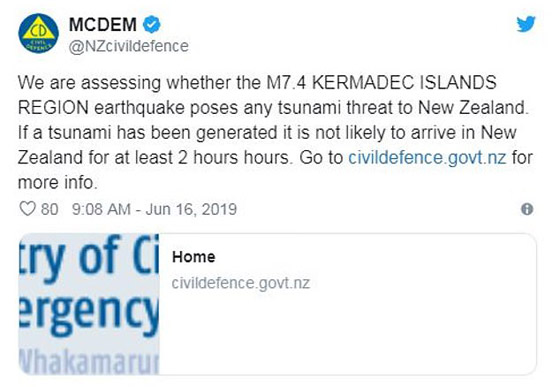Open the 9:08 AM - Jun 16, 2019 timestamp
The width and height of the screenshot is (560, 387).
pos(154,209)
